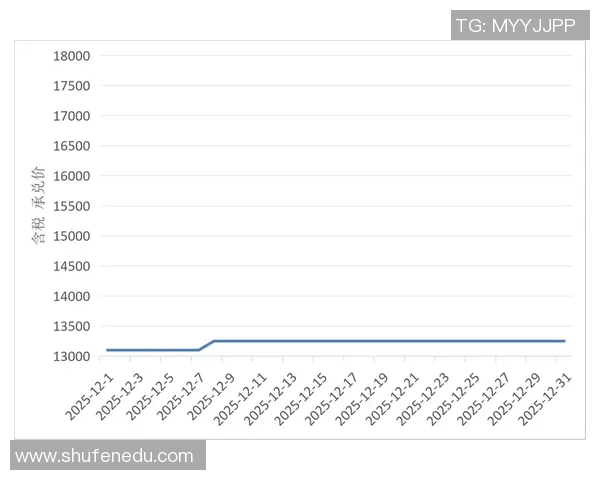The width and height of the screenshot is (600, 480).
Task: Select the 17000 y-axis tick label
Action: click(x=71, y=116)
